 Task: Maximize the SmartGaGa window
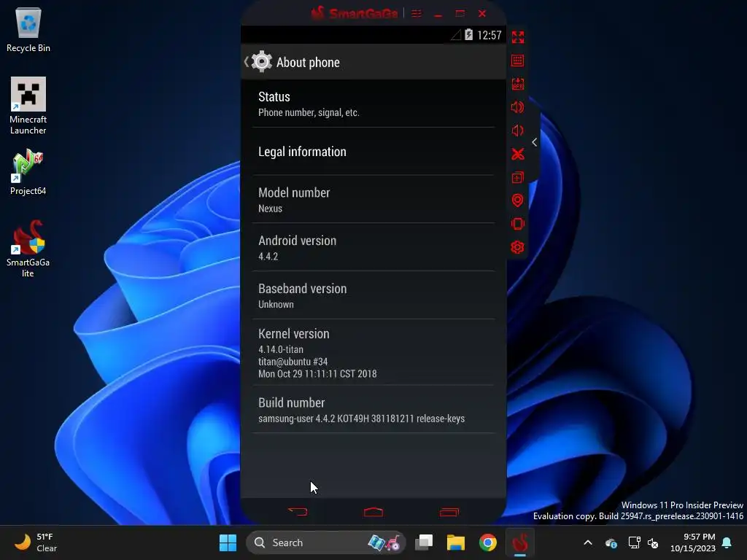click(x=460, y=13)
